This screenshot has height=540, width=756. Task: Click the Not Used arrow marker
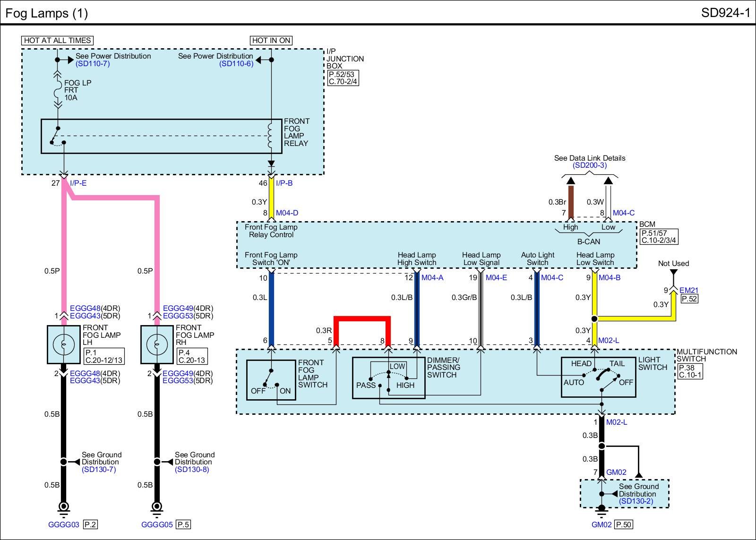click(x=674, y=273)
